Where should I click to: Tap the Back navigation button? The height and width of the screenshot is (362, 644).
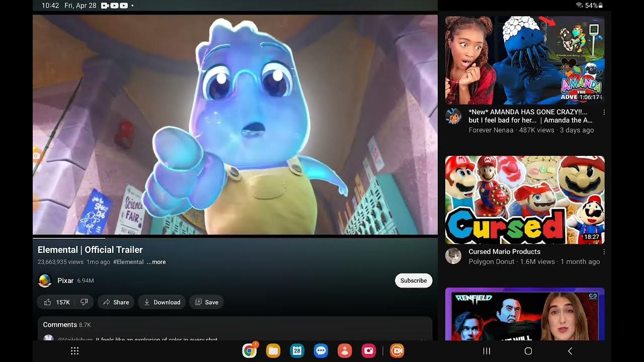[x=570, y=351]
